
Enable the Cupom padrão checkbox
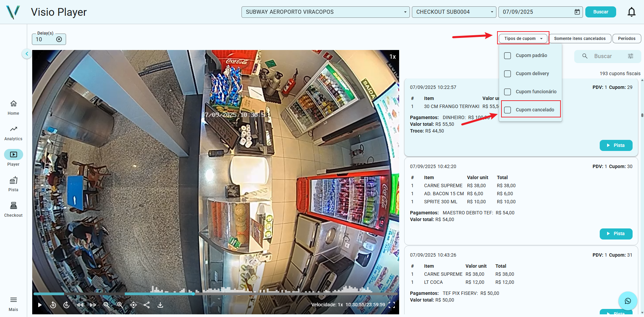508,56
